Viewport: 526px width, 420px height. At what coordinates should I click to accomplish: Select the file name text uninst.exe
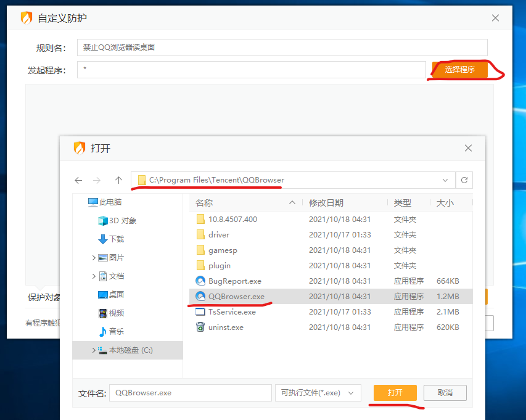[x=226, y=327]
